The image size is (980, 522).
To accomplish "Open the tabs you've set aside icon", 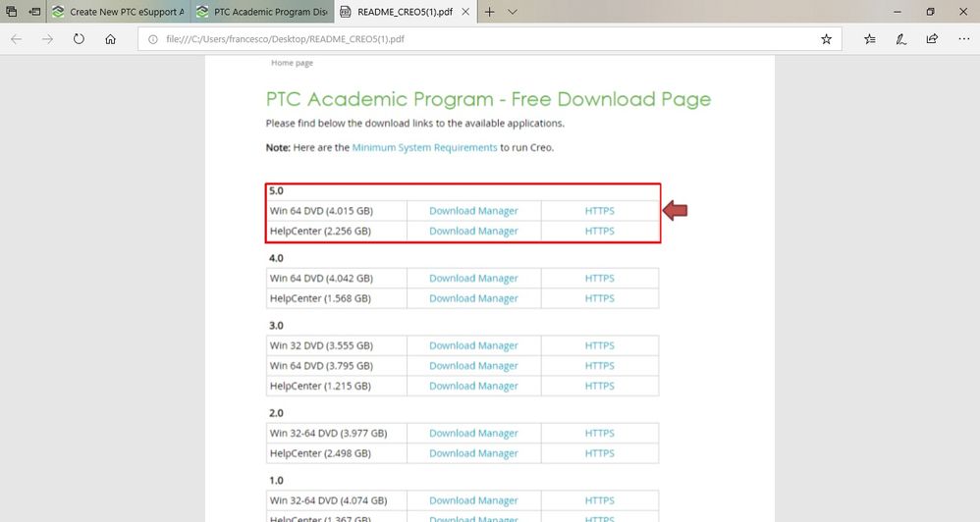I will 11,11.
